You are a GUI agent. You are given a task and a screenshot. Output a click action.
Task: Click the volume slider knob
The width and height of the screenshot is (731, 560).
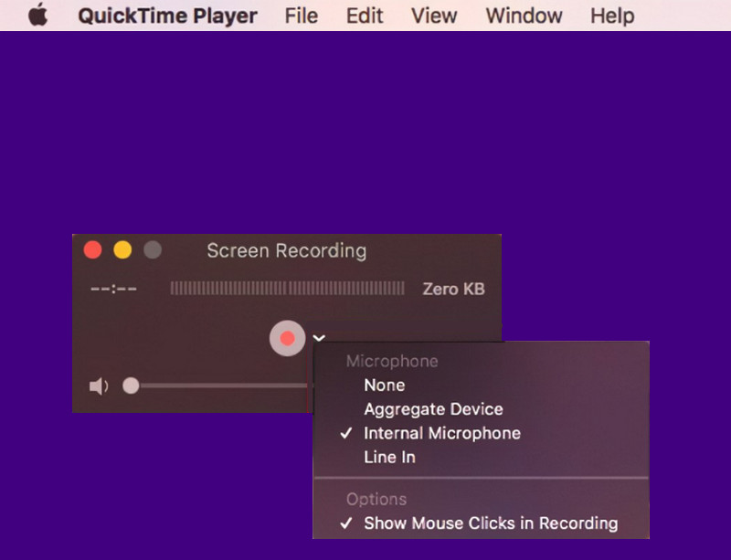pos(131,386)
